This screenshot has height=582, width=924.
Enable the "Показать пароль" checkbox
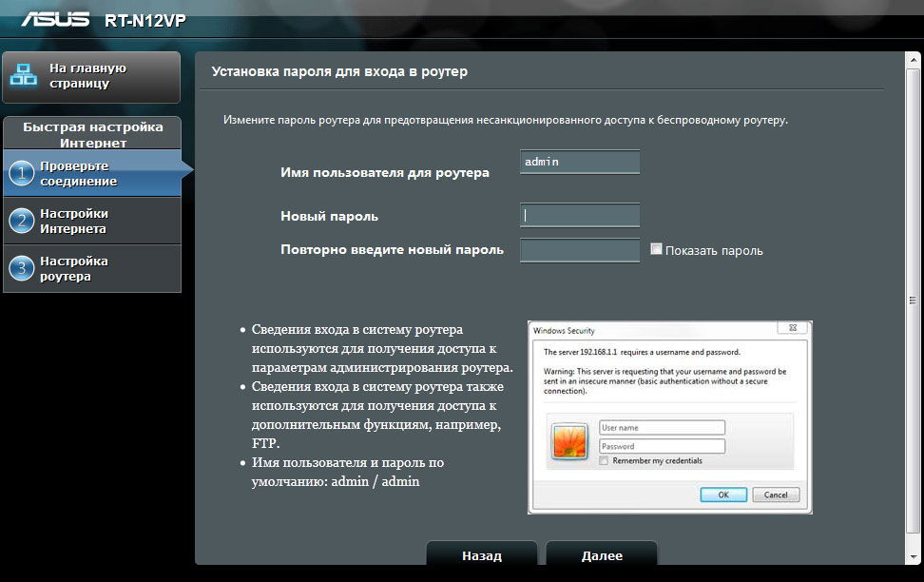click(x=656, y=249)
